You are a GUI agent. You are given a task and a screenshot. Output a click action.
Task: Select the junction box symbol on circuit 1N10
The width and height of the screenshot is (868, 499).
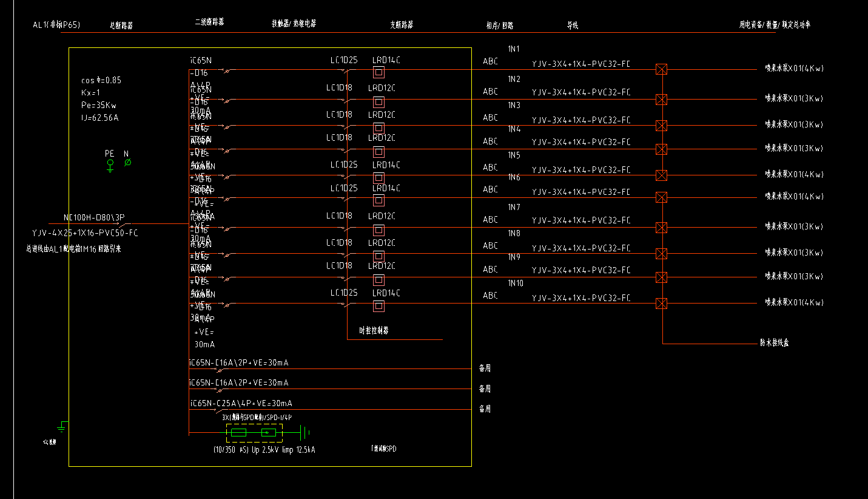(x=662, y=303)
